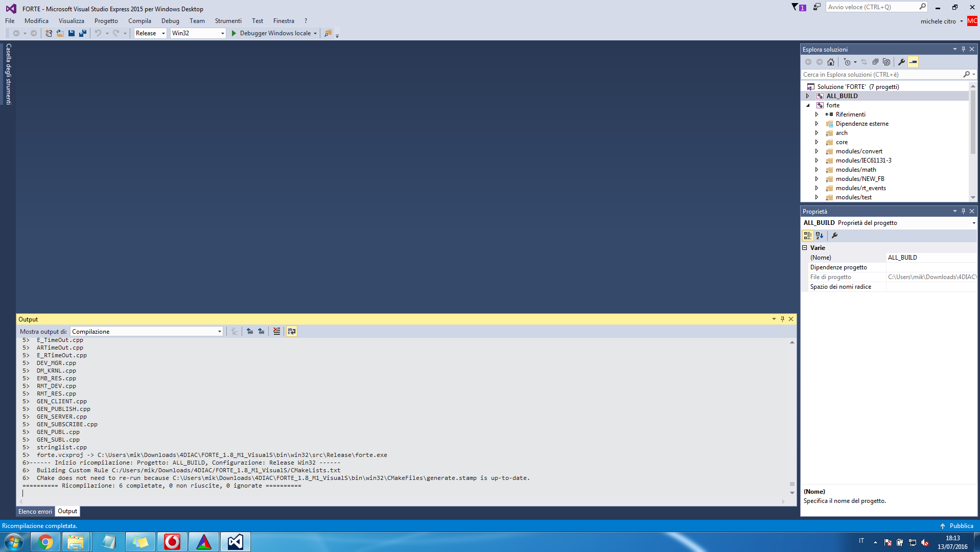Expand the modules/math folder

(817, 170)
